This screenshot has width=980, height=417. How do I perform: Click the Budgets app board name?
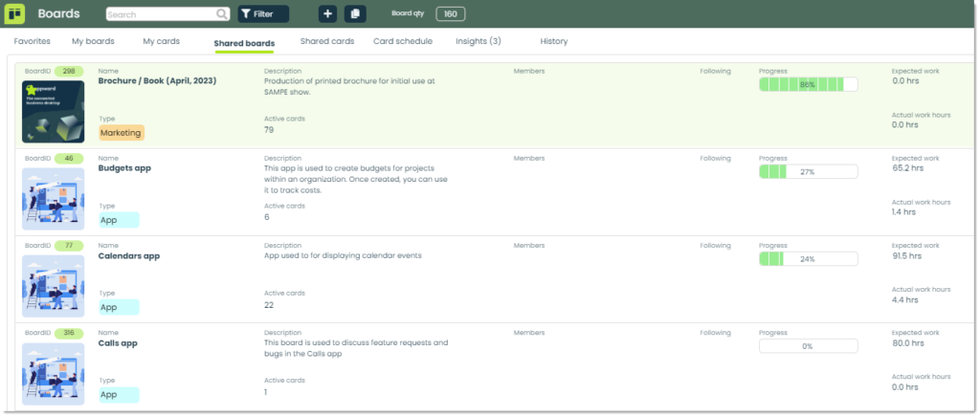(x=124, y=168)
